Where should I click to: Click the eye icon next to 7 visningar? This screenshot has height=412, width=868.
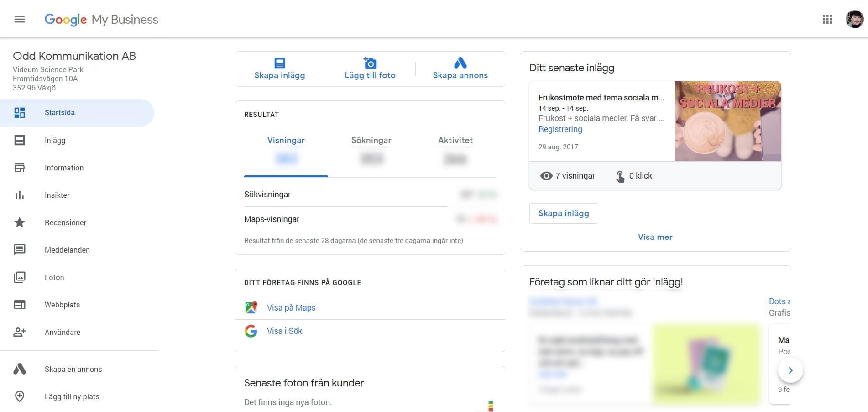546,176
